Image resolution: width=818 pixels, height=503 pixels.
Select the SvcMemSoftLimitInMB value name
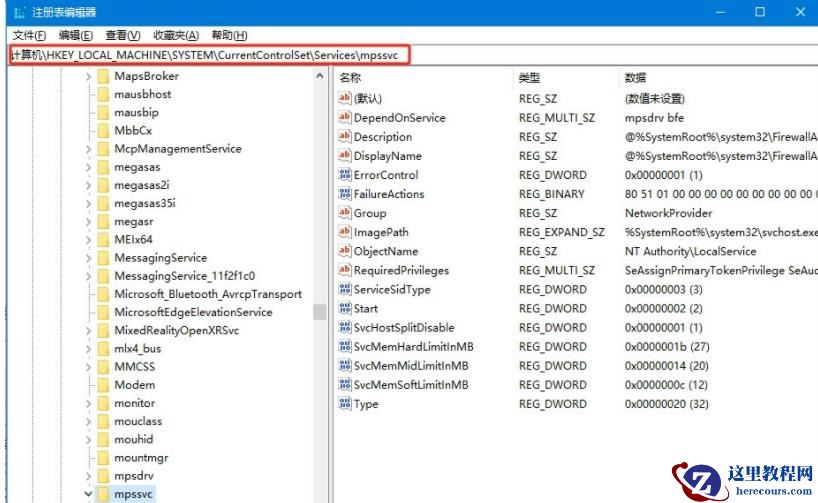click(411, 385)
